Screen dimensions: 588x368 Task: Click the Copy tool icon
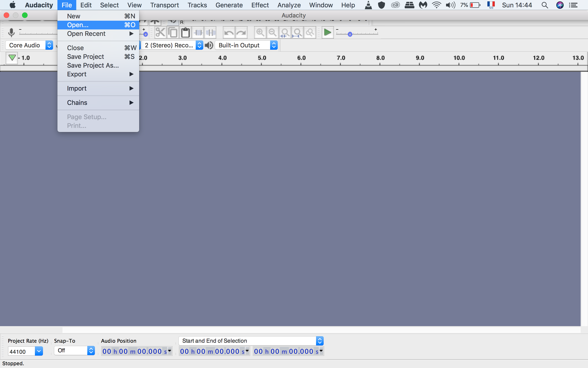pyautogui.click(x=173, y=32)
